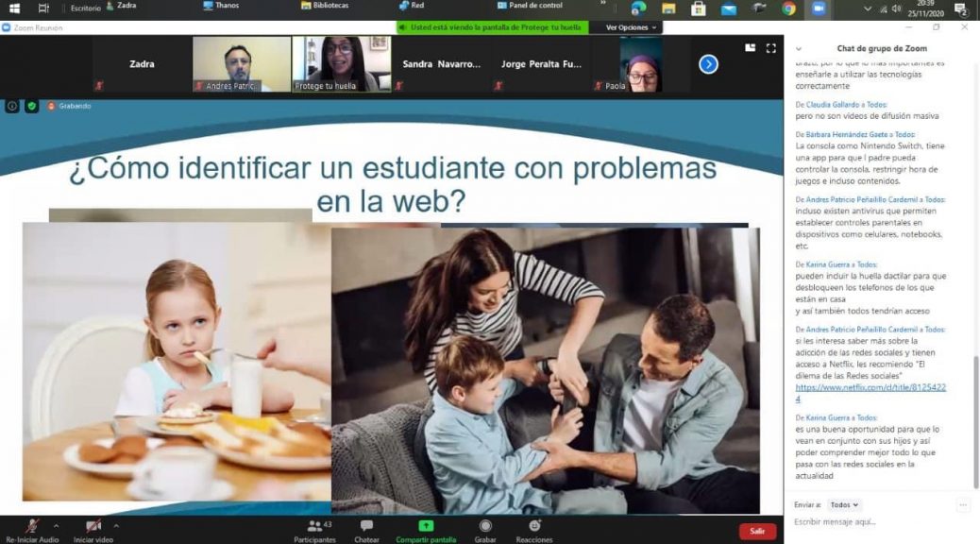Click the green Compartir pantalla icon

click(426, 526)
